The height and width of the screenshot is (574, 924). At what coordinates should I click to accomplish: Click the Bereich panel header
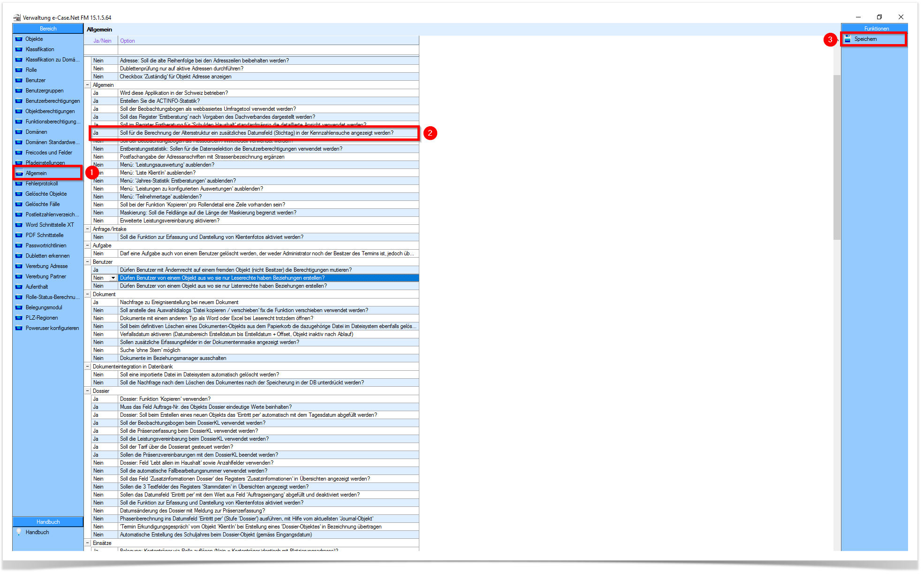[x=48, y=29]
